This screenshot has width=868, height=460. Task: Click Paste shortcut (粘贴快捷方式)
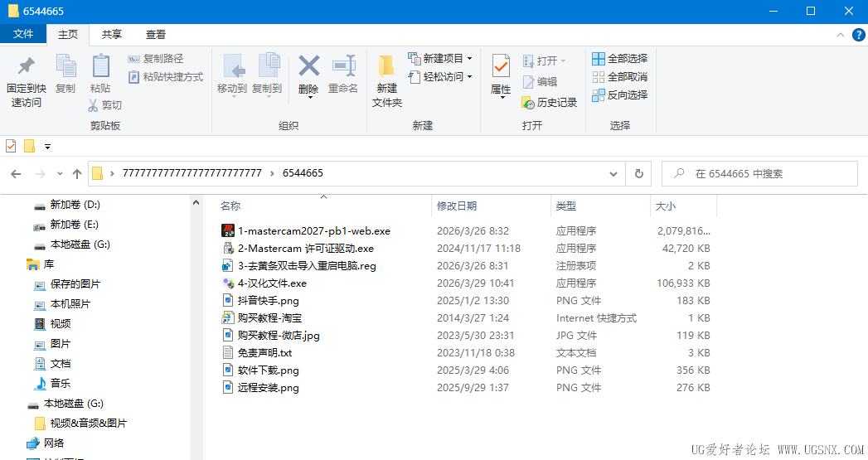166,77
